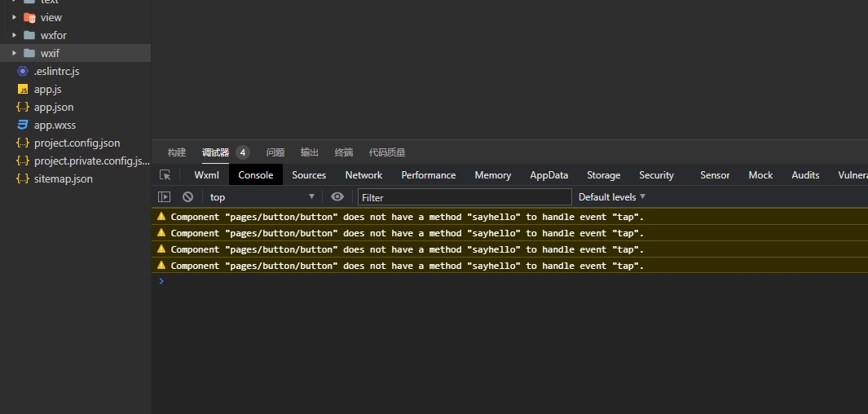
Task: Open the app.wxss stylesheet file
Action: tap(55, 126)
